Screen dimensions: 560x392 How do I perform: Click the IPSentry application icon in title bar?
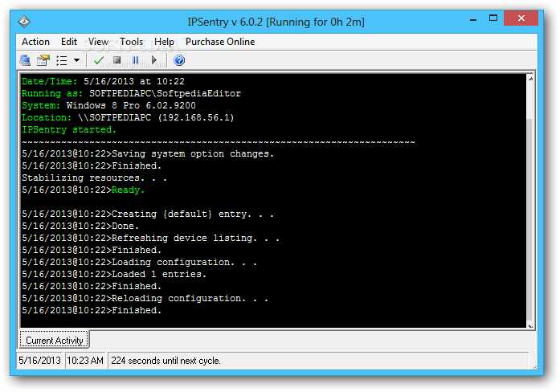(24, 22)
